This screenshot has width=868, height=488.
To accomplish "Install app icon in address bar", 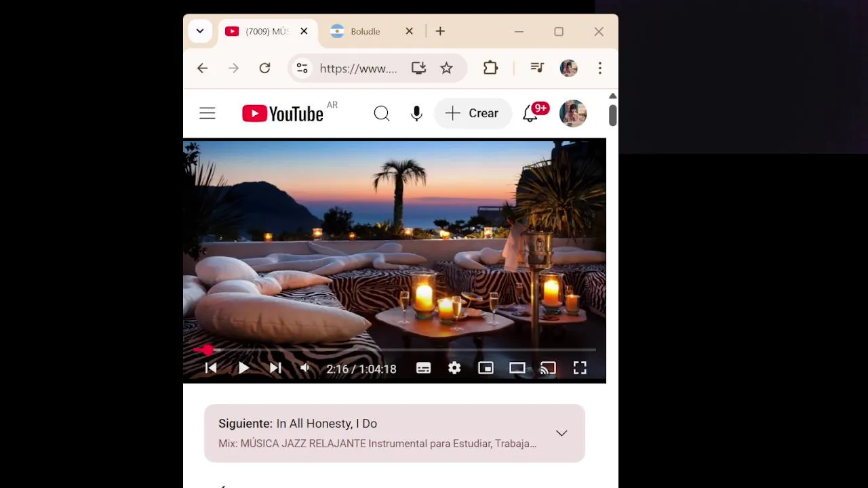I will tap(418, 68).
